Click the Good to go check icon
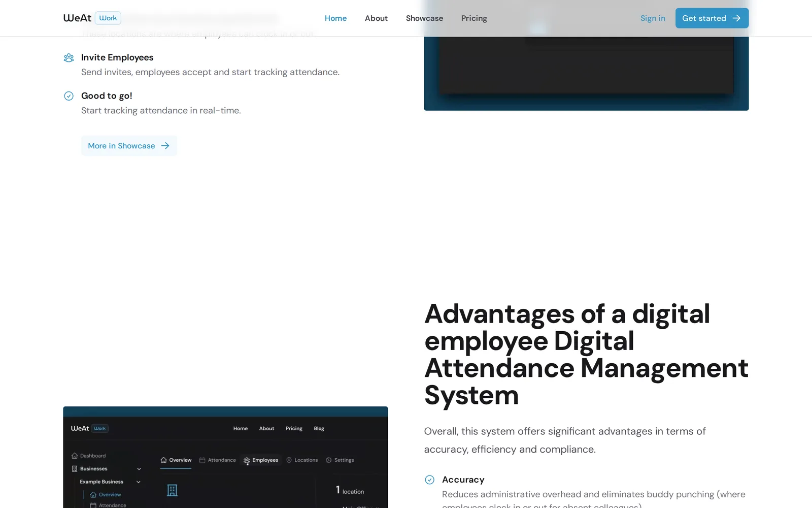812x508 pixels. pos(69,96)
